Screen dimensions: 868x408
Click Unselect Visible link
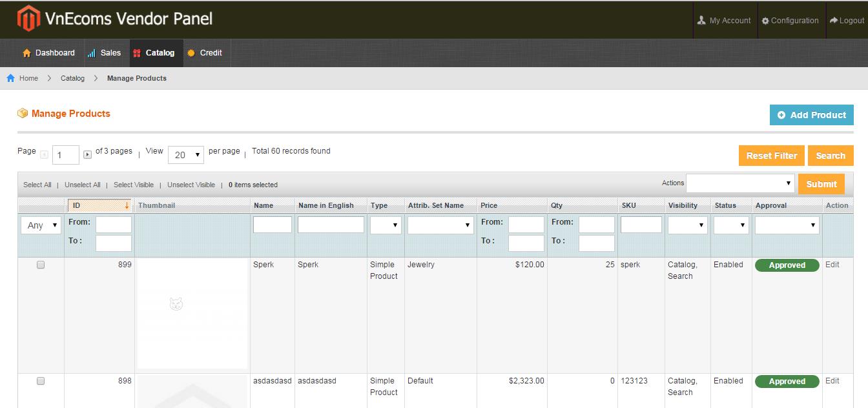[x=191, y=185]
